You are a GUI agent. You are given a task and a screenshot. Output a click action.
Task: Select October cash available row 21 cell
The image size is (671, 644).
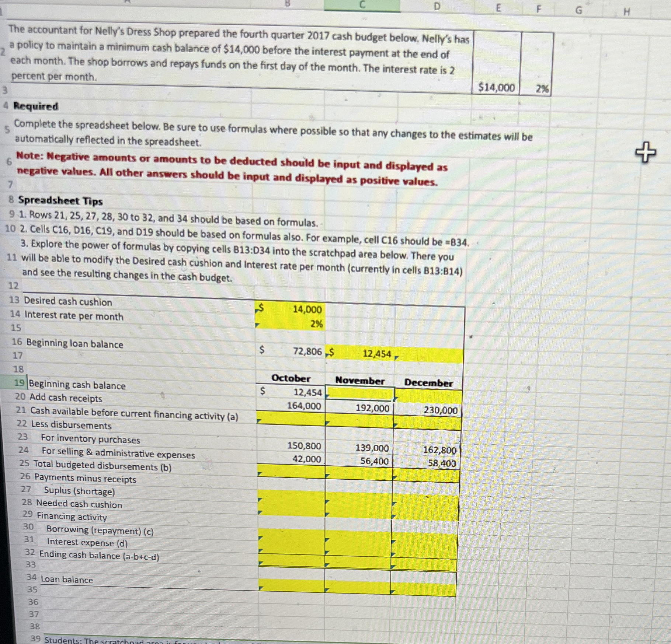pos(291,419)
